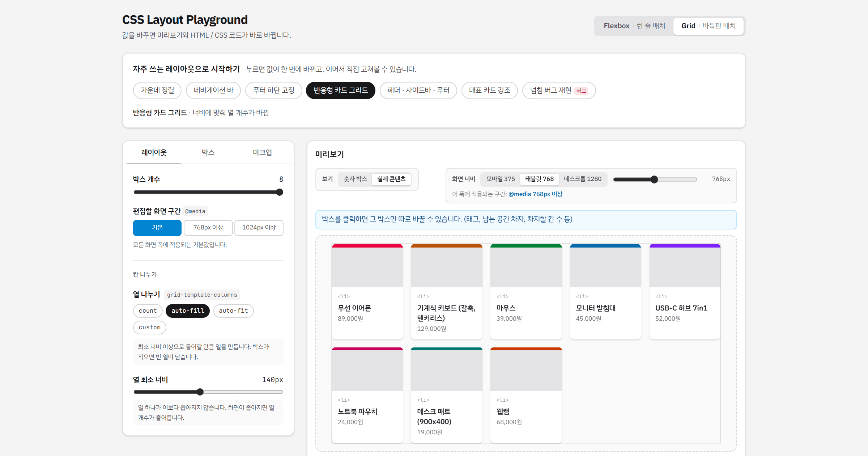Choose the 푸터 하단 고정 preset
The width and height of the screenshot is (868, 456).
273,90
